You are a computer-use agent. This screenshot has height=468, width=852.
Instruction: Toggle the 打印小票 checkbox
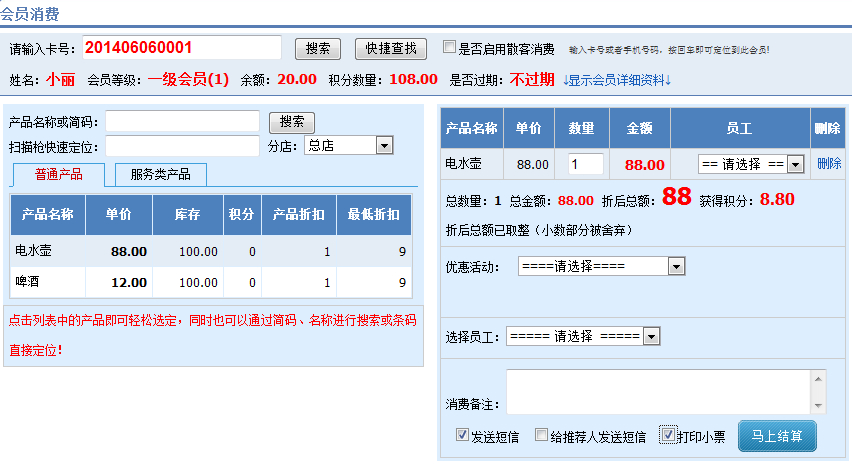point(668,435)
